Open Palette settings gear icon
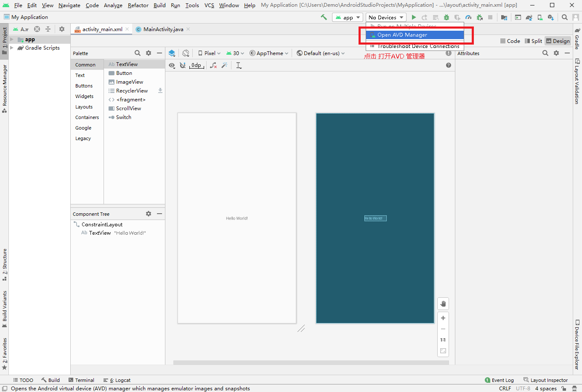The height and width of the screenshot is (392, 582). coord(149,53)
